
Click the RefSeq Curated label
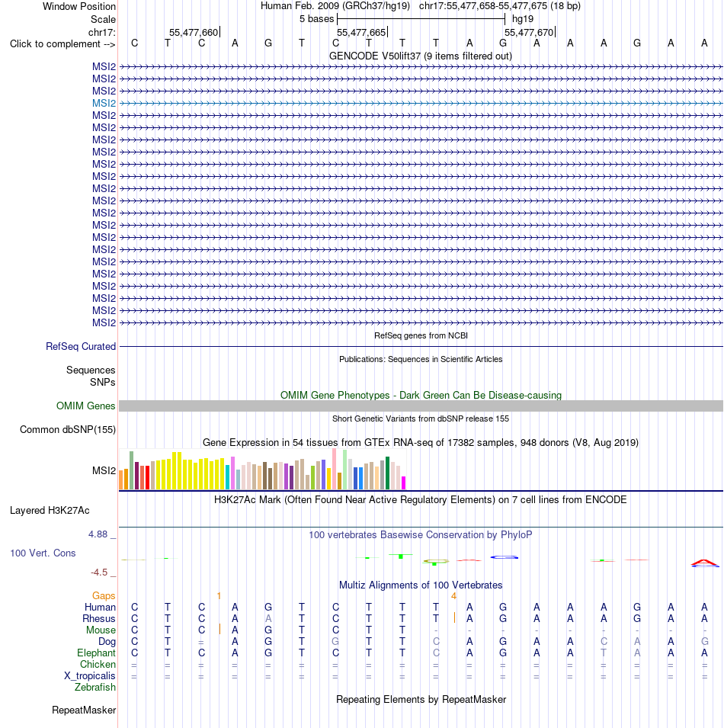81,346
